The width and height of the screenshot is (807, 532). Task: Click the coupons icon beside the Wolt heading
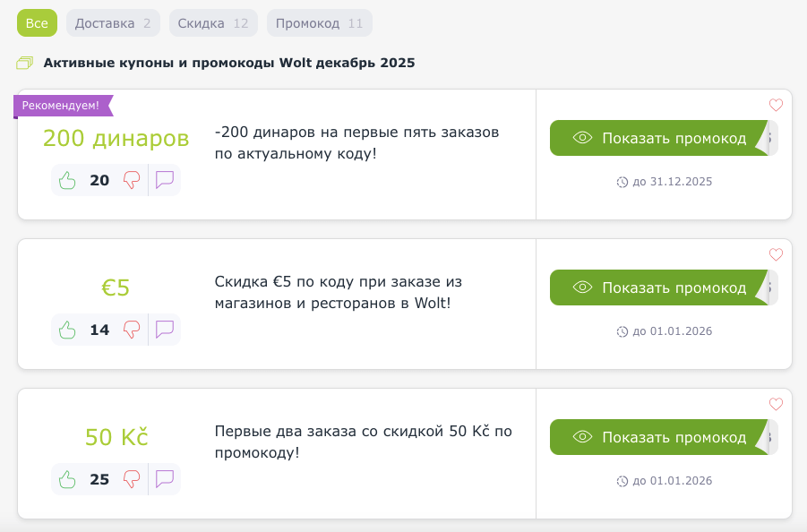23,63
